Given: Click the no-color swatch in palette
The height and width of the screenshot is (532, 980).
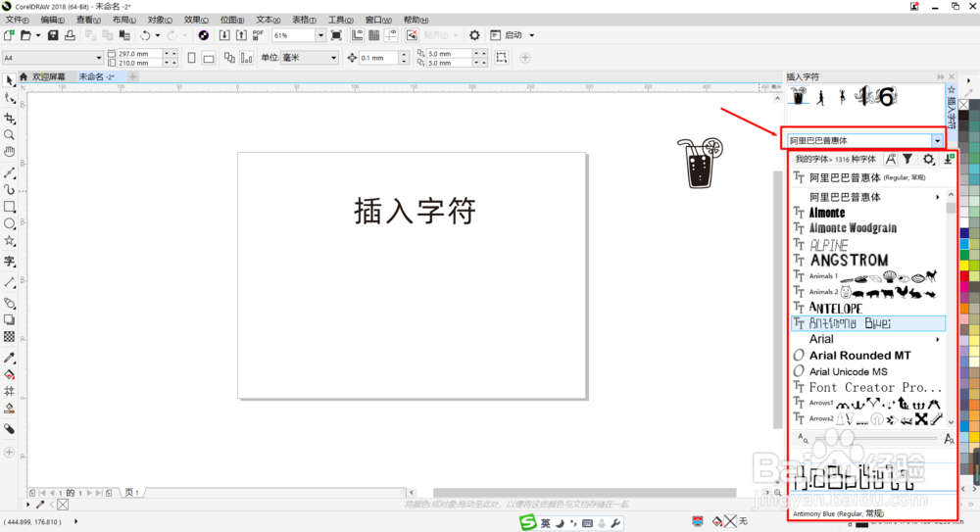Looking at the screenshot, I should 963,105.
